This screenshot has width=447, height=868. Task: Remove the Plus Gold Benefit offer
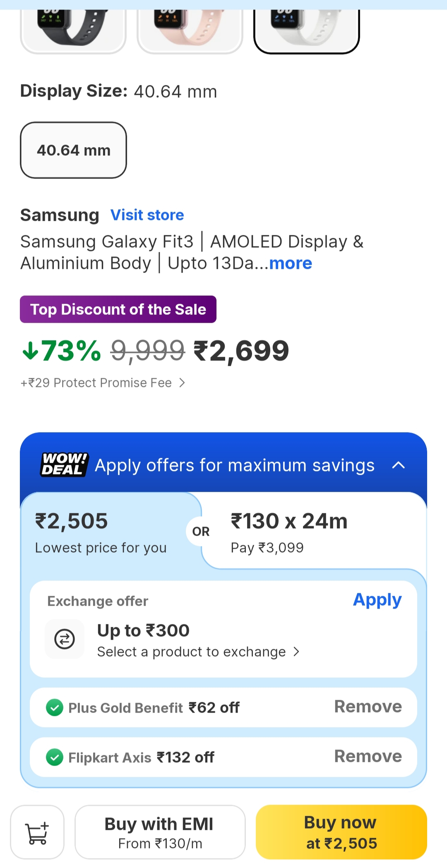368,707
